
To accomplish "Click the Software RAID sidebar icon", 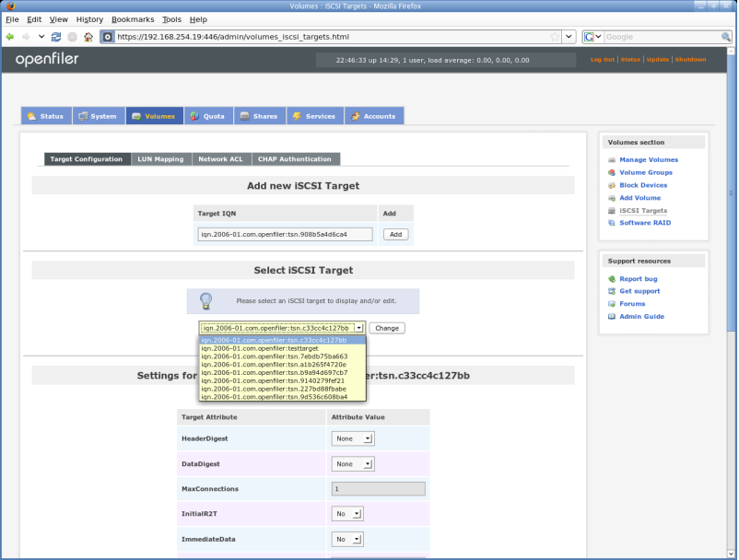I will pos(612,224).
